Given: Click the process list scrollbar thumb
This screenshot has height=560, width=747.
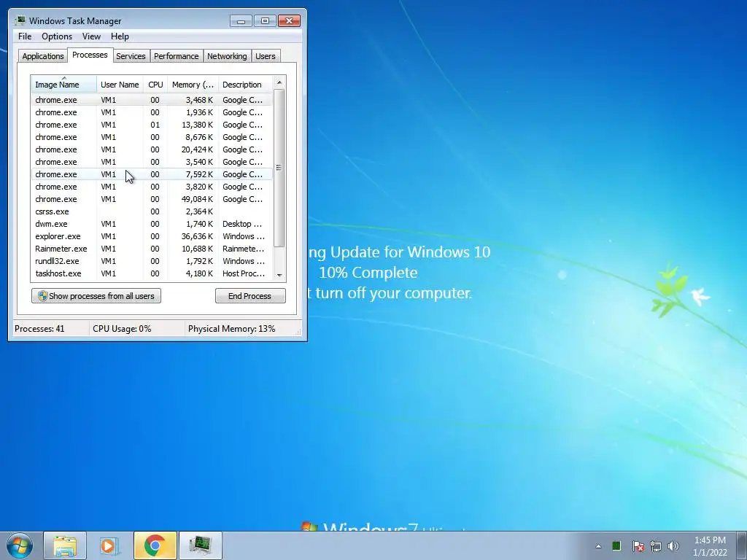Looking at the screenshot, I should (x=279, y=168).
